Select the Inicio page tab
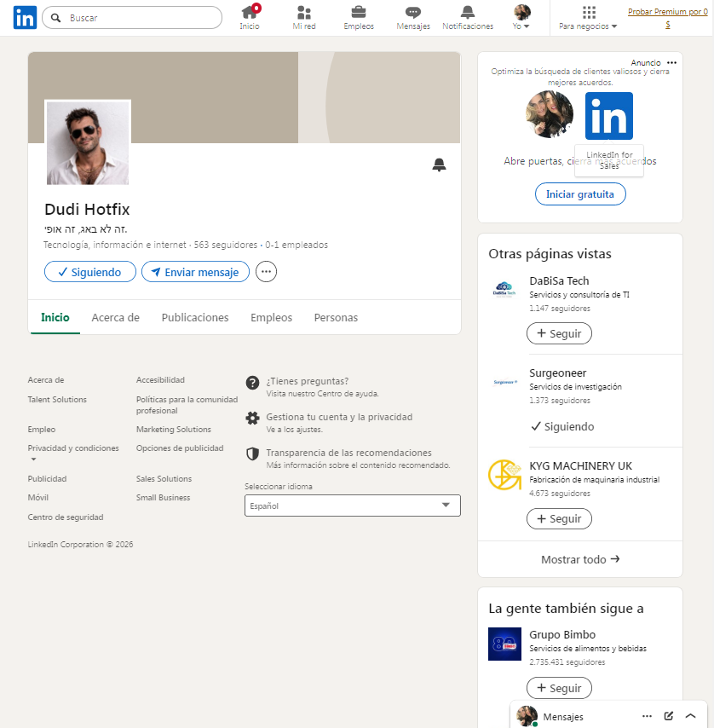The height and width of the screenshot is (728, 714). pos(55,318)
